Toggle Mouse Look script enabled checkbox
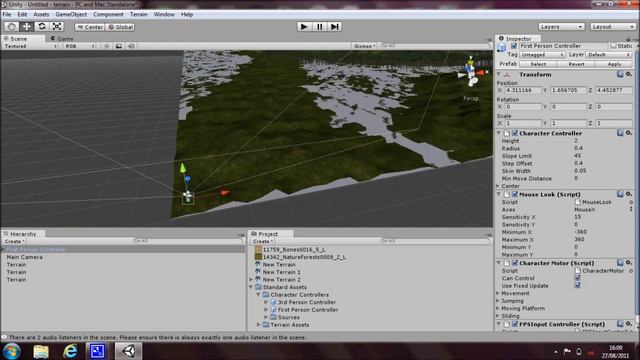 coord(515,194)
